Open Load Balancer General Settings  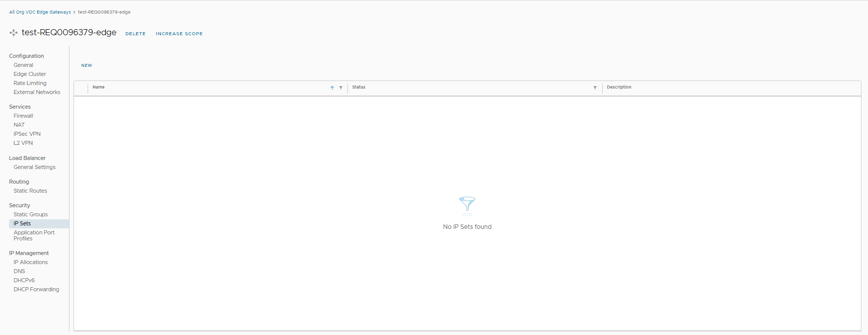[x=35, y=167]
